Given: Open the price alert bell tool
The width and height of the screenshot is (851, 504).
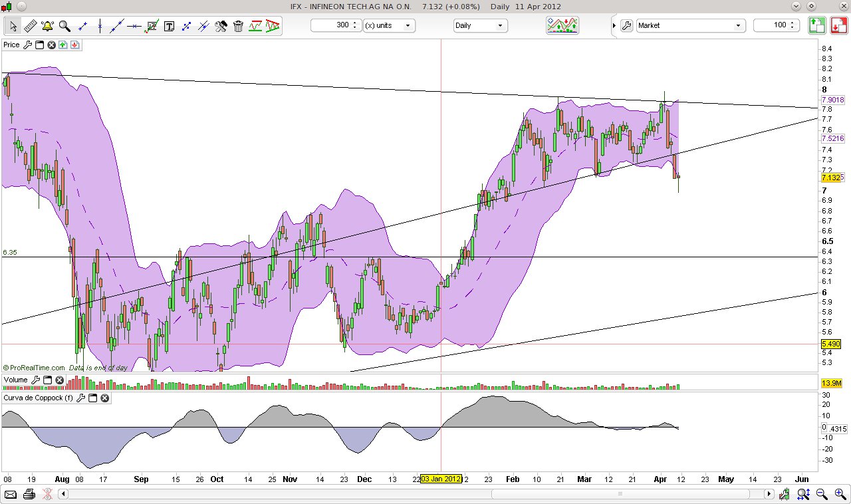Looking at the screenshot, I should tap(47, 25).
